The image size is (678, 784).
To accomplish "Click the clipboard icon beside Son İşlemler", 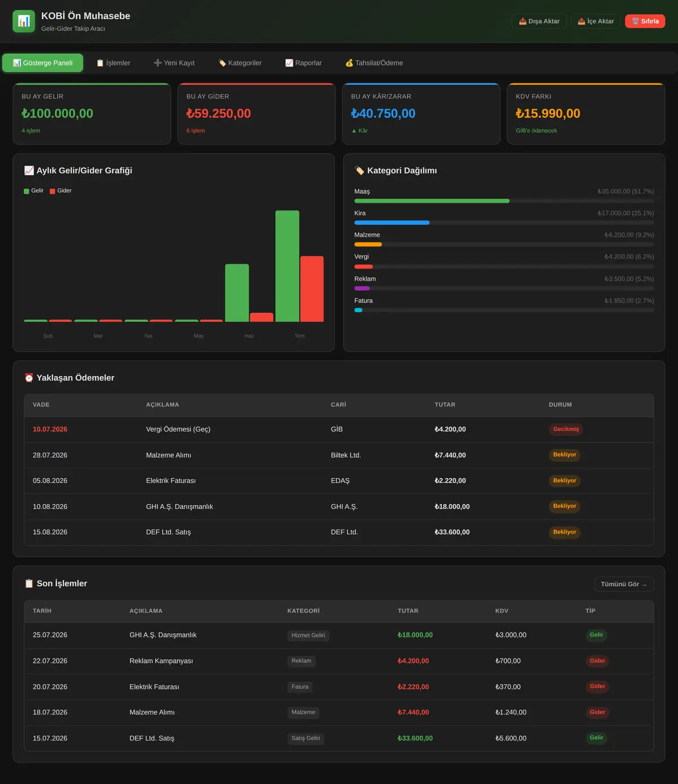I will pos(29,583).
